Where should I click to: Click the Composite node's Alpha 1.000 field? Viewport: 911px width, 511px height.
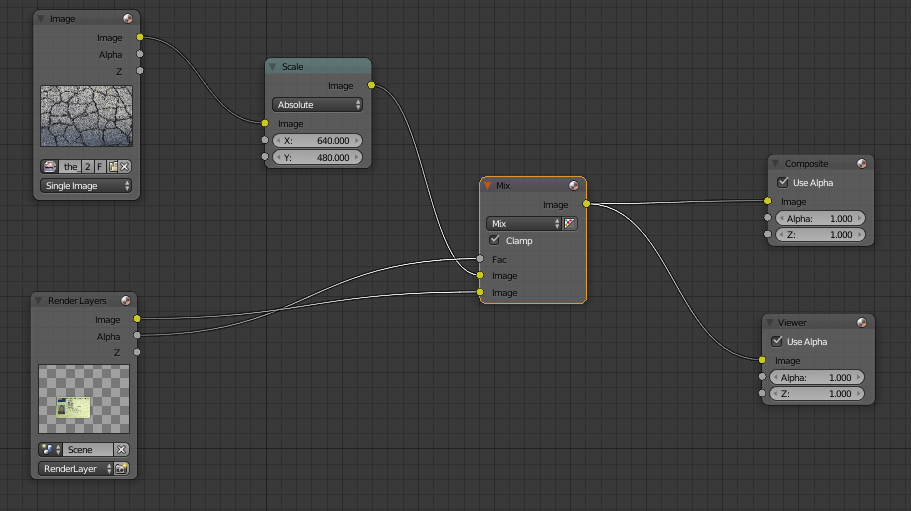point(820,218)
